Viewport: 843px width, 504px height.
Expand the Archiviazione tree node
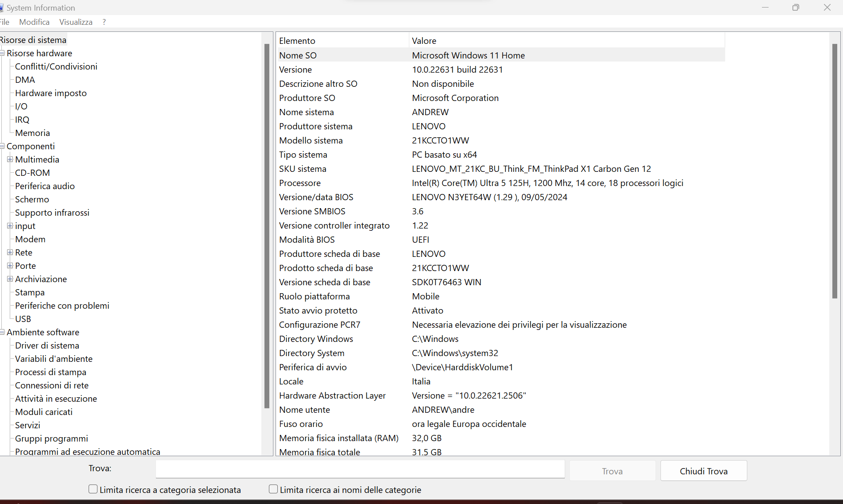click(10, 279)
